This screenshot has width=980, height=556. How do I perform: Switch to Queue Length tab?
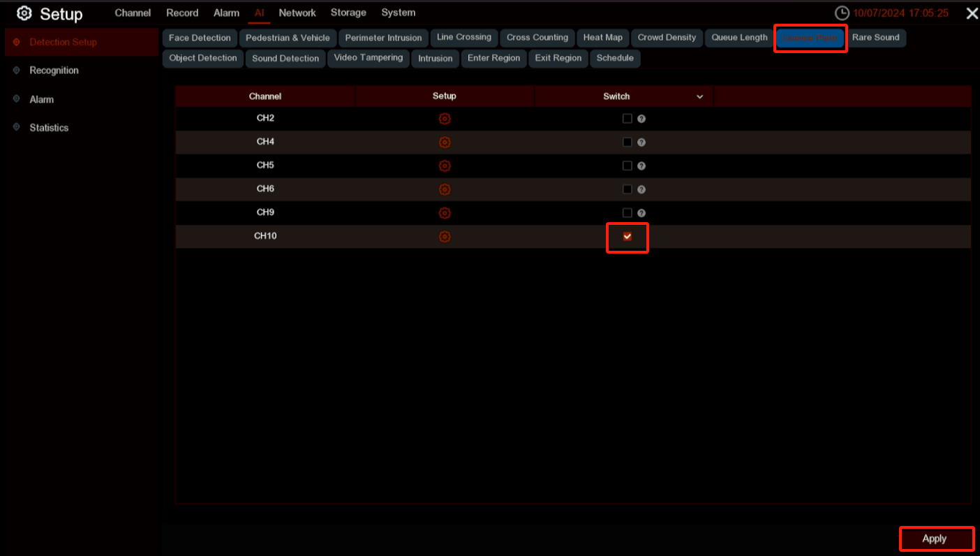[x=739, y=38]
